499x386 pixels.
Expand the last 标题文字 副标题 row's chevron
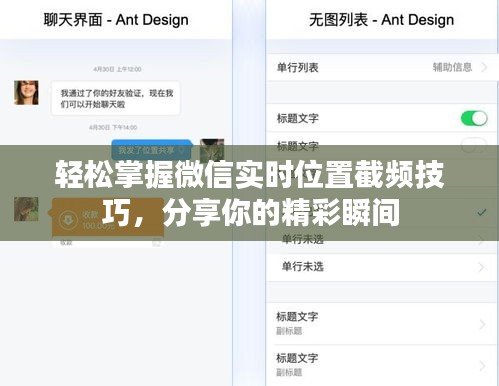pos(482,366)
